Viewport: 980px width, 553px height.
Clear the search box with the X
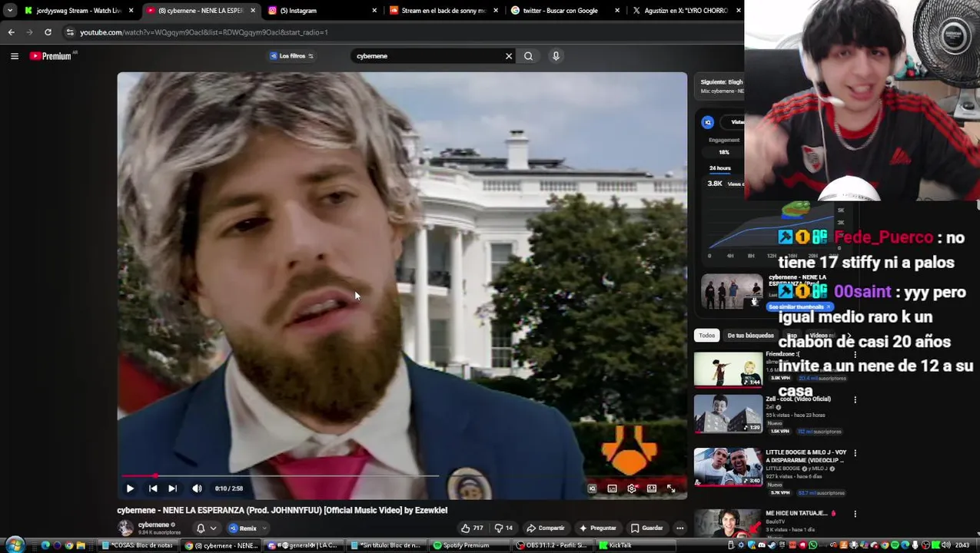click(508, 56)
